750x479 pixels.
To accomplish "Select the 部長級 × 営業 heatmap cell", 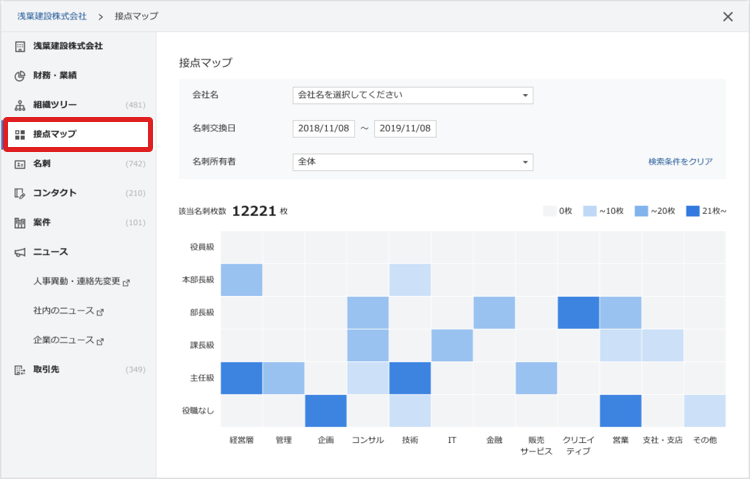I will click(620, 313).
